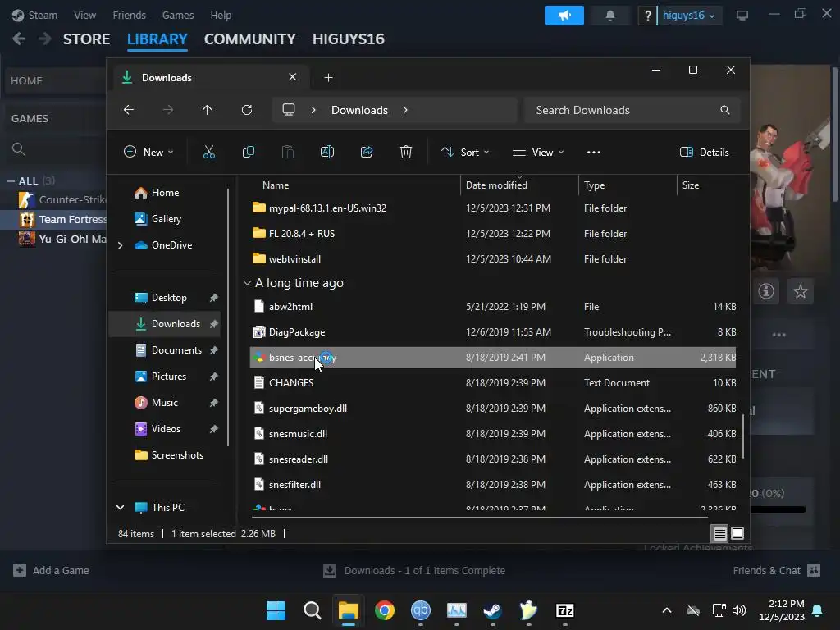This screenshot has width=840, height=630.
Task: Click Add a Game in Steam
Action: [x=52, y=571]
